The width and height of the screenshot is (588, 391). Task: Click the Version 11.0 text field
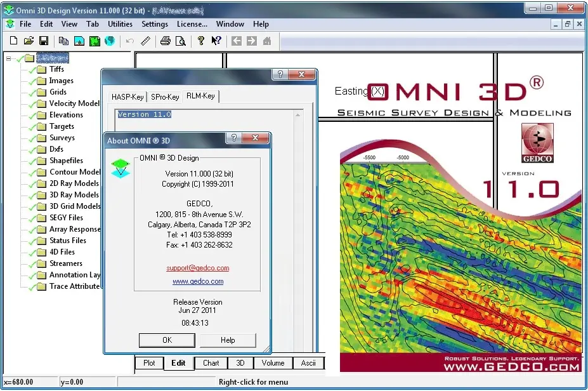tap(145, 114)
